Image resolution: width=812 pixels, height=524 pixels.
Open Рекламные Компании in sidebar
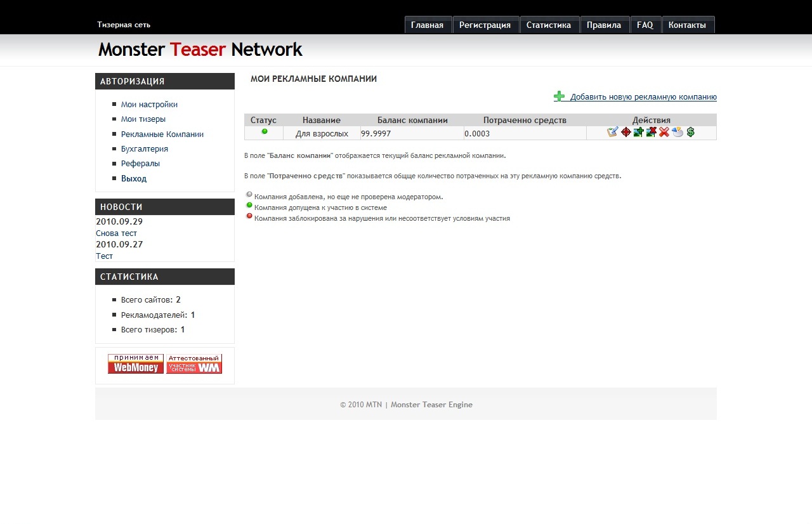pos(162,134)
